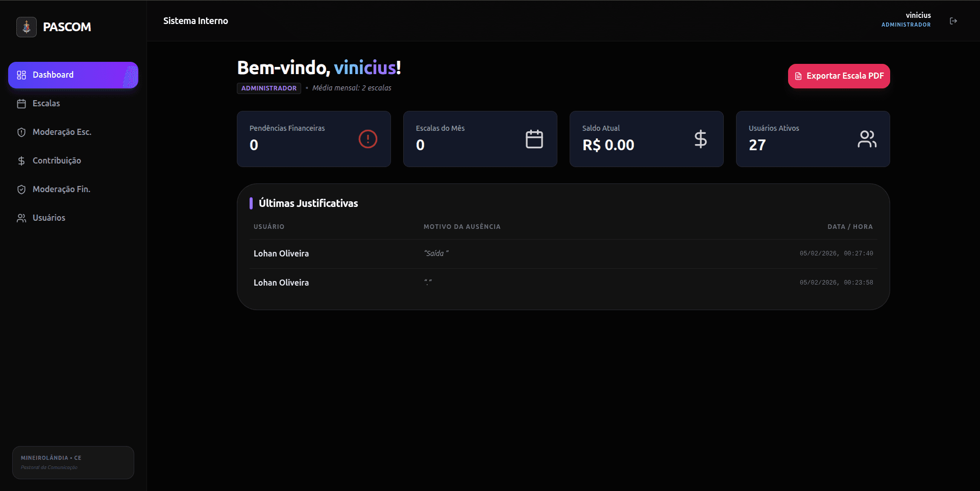
Task: Click the PASCOM logo emblem
Action: pyautogui.click(x=27, y=27)
